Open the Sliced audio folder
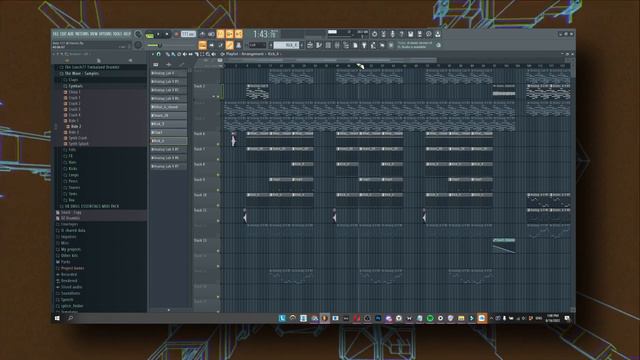The image size is (640, 360). [x=71, y=287]
